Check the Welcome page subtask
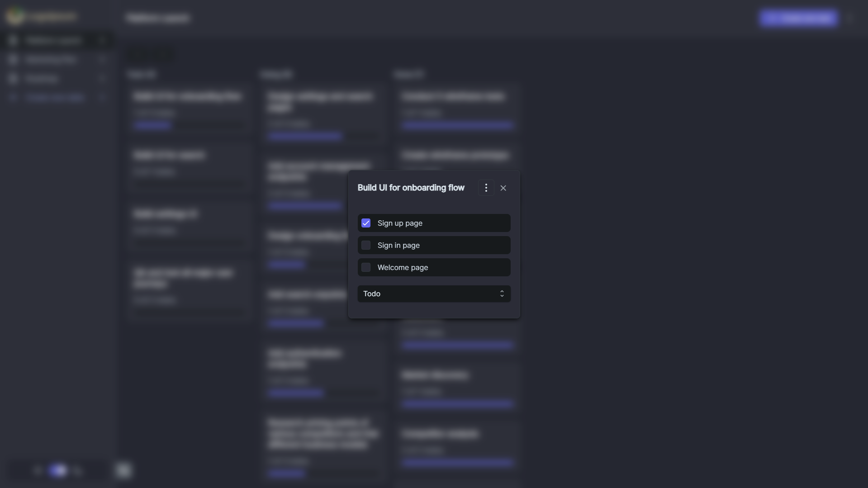 pos(366,267)
